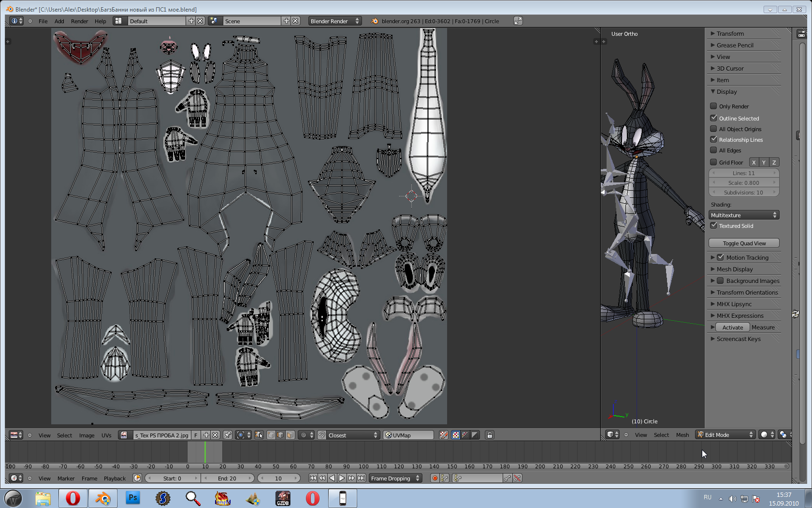Jump to the last frame
Screen dimensions: 812x508
point(361,478)
